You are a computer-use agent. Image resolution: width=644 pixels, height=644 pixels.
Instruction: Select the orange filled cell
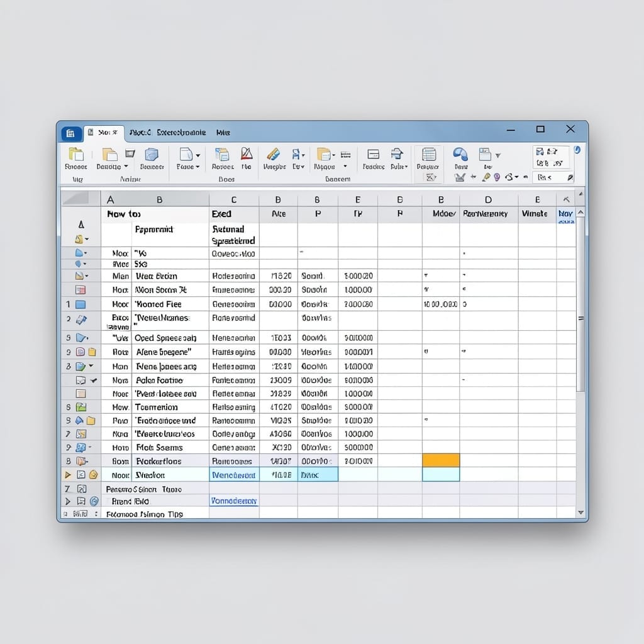coord(441,460)
